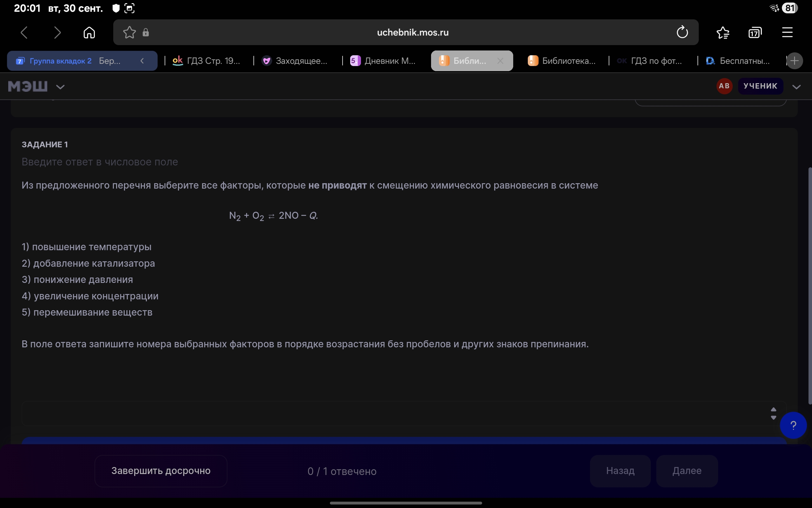Go forward with the browser forward arrow
The image size is (812, 508).
click(x=57, y=33)
